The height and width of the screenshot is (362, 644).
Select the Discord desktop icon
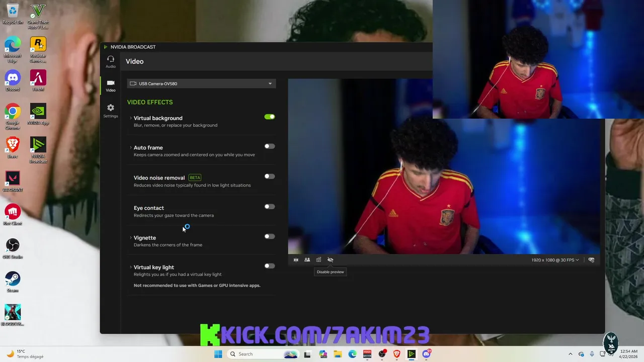[x=13, y=81]
